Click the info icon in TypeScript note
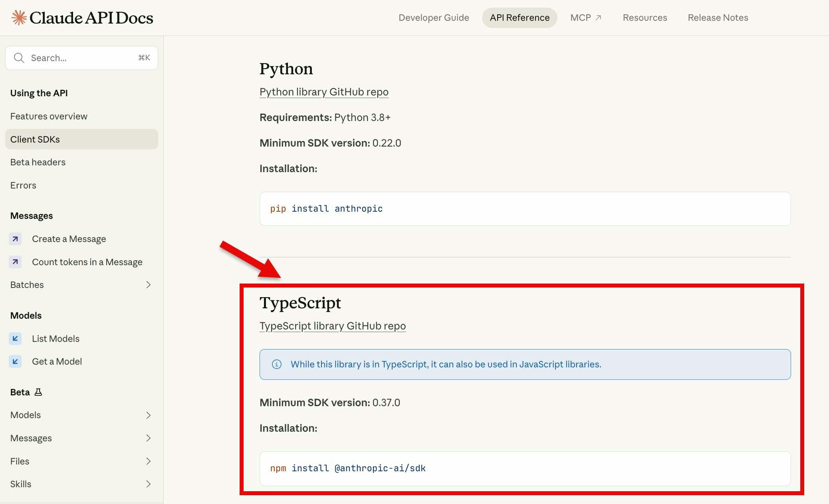 (277, 364)
